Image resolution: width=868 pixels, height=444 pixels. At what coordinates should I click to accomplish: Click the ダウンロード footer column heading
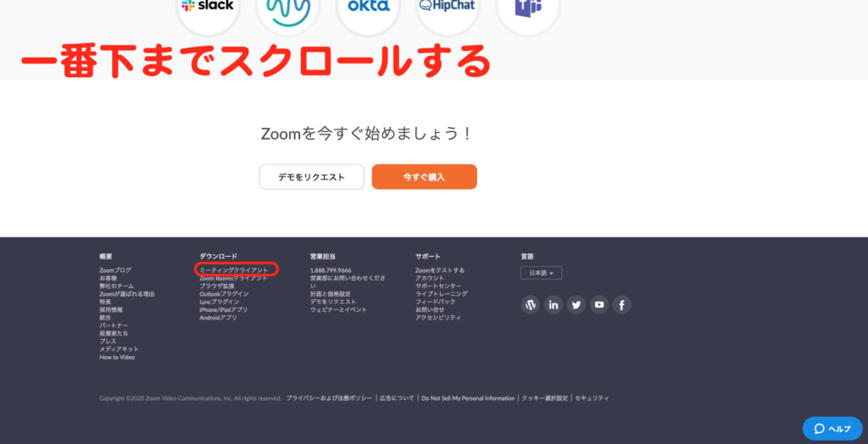(x=219, y=257)
